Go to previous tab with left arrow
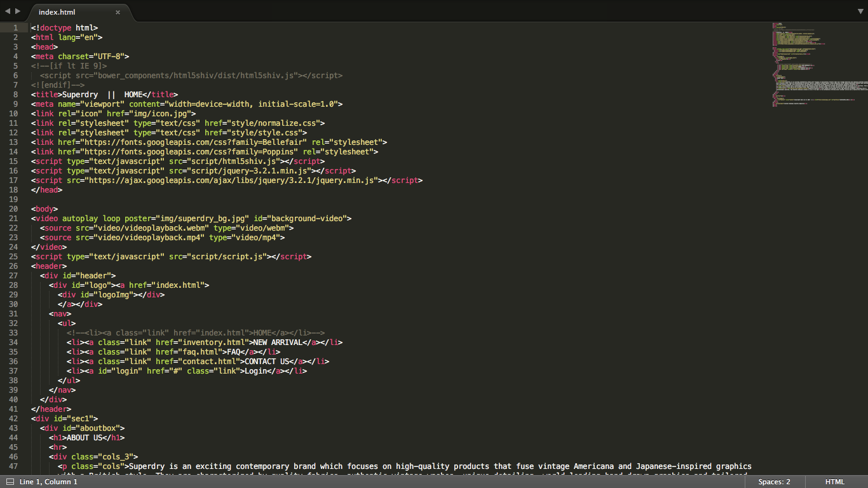The width and height of the screenshot is (868, 488). click(8, 11)
